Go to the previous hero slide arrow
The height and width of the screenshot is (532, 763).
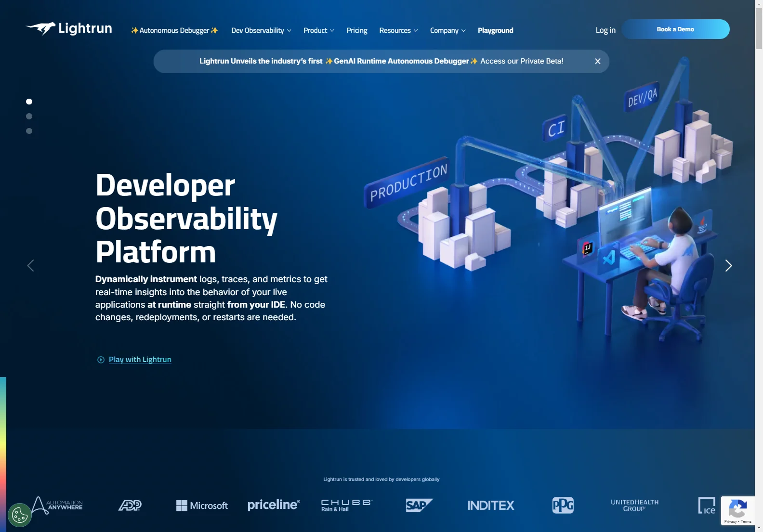[30, 266]
